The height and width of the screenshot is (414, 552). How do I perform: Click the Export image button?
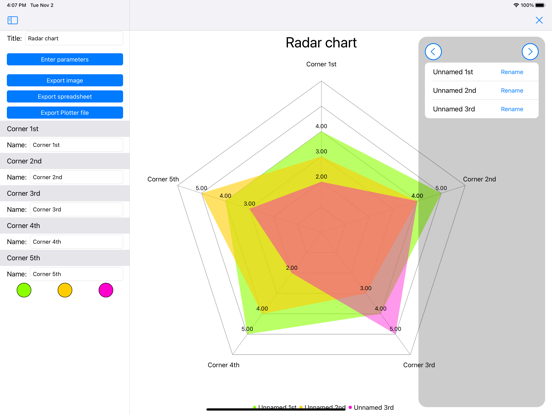[x=65, y=80]
